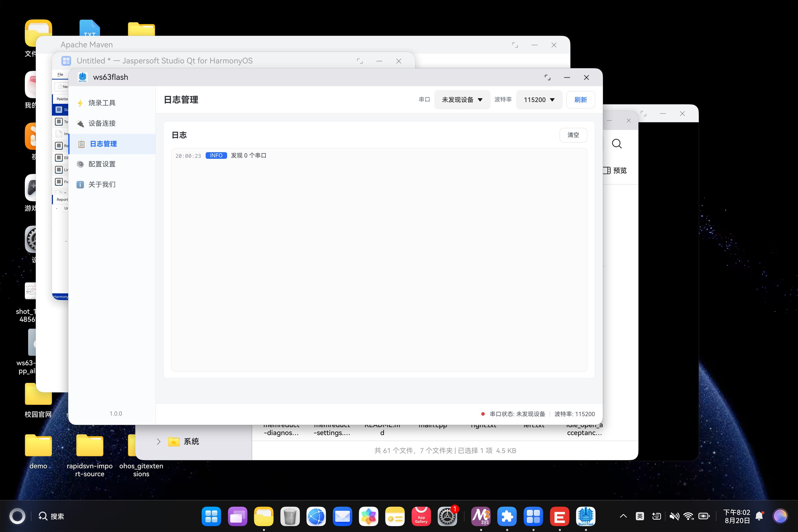Open the 烧录工具 page in the sidebar
Viewport: 798px width, 532px height.
[x=112, y=103]
